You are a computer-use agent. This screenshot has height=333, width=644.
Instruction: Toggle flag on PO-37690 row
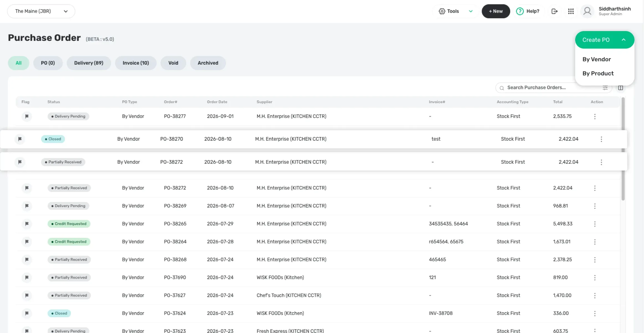point(27,277)
